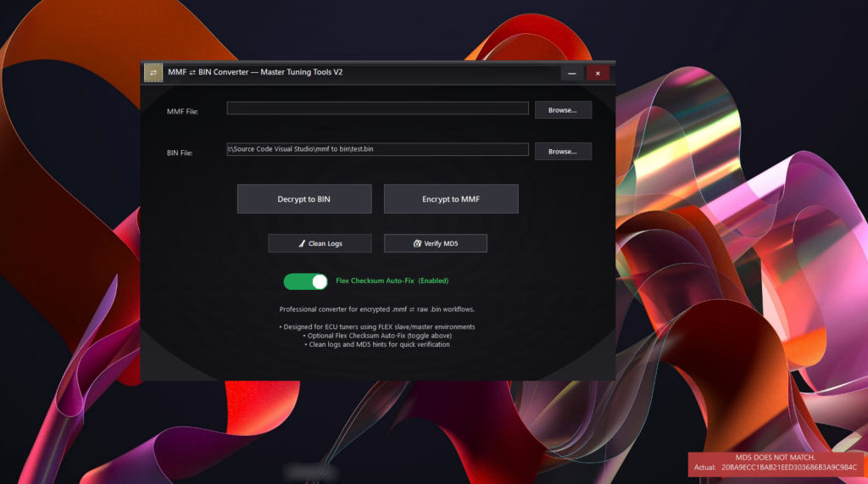The image size is (868, 484).
Task: Click the green 'Flex Checksum Auto-Fix (Enabled)' label
Action: pos(392,281)
